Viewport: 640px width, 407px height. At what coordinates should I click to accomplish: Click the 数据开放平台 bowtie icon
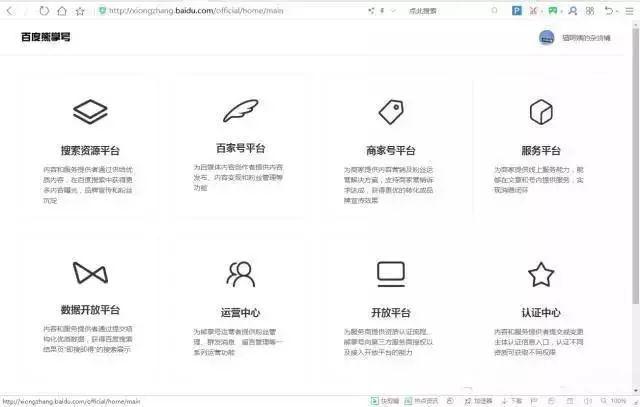click(90, 273)
